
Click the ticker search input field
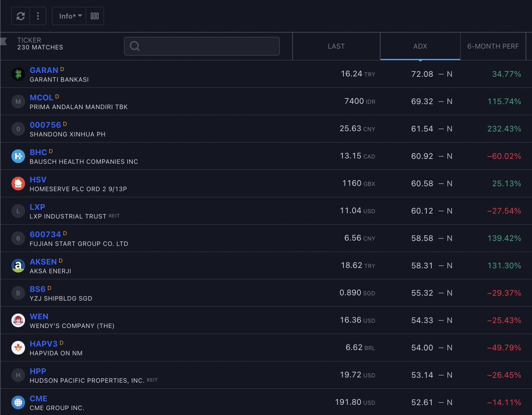[x=202, y=46]
